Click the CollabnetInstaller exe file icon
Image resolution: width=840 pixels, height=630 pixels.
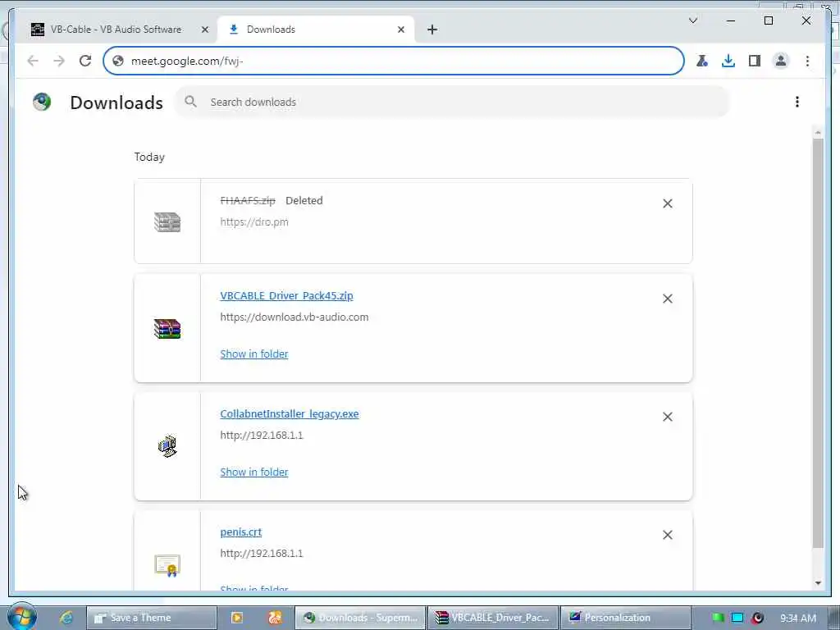pyautogui.click(x=167, y=446)
